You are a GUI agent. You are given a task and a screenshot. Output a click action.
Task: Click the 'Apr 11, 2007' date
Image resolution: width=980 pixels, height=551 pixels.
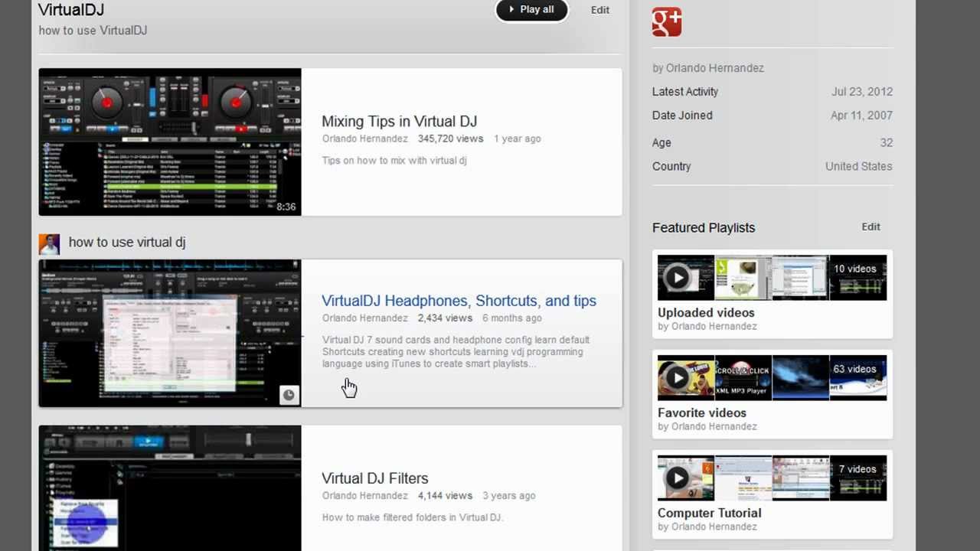[861, 116]
